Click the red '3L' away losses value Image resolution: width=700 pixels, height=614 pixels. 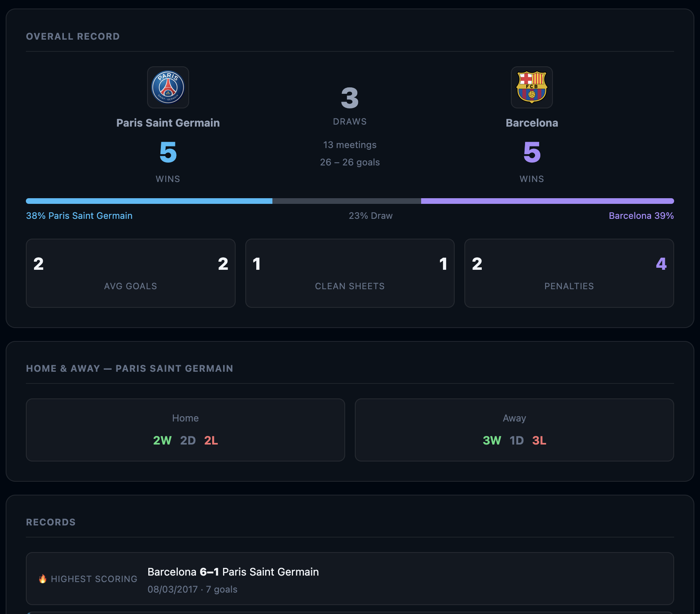pyautogui.click(x=539, y=440)
